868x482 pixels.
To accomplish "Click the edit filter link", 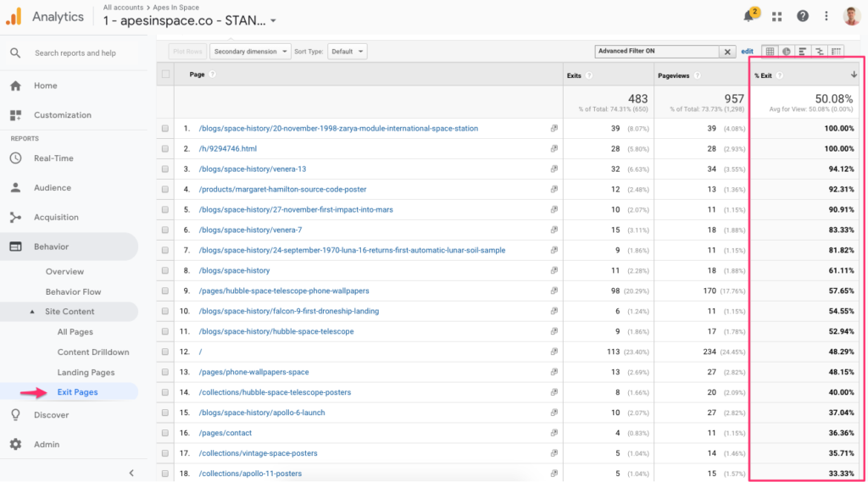I will pos(747,51).
